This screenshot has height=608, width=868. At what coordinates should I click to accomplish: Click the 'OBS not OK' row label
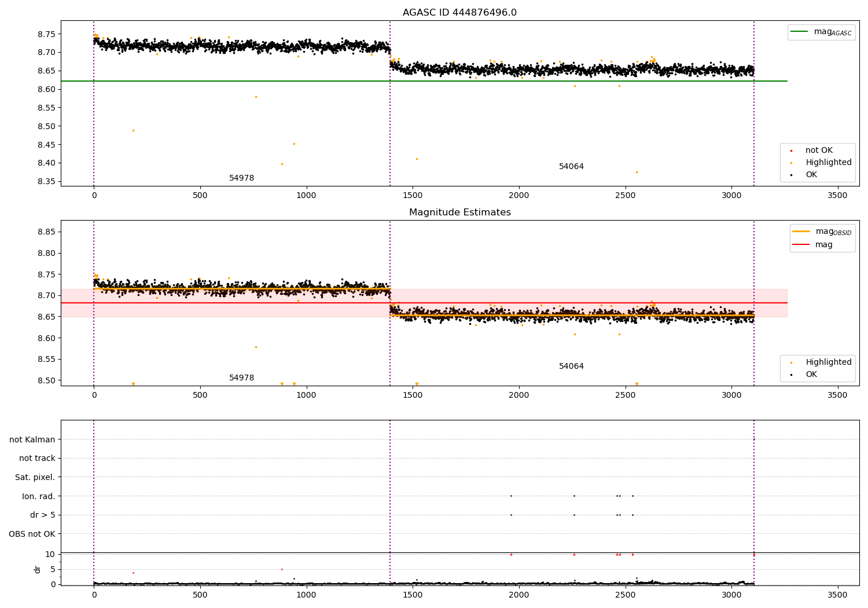32,534
